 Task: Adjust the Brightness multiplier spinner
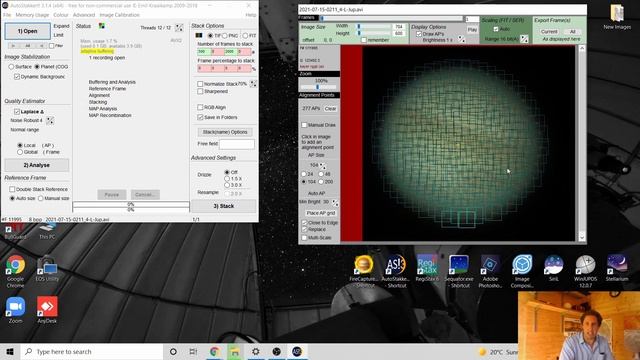(461, 40)
